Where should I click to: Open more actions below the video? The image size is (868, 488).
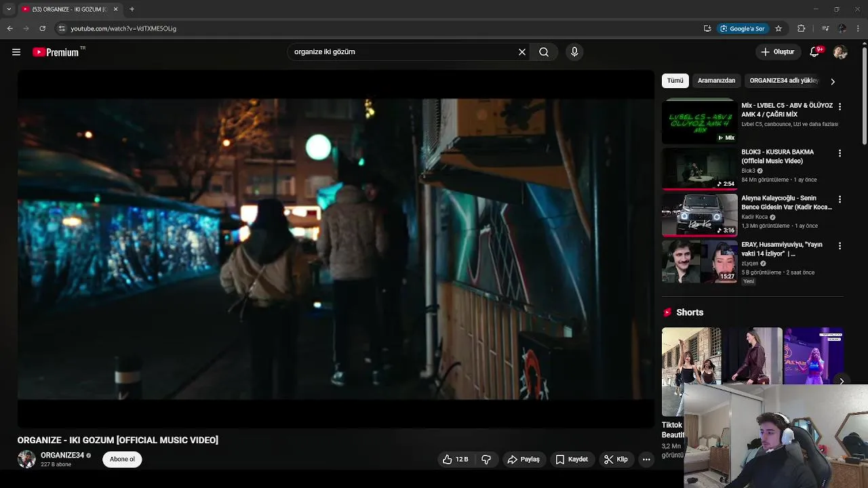click(x=646, y=460)
